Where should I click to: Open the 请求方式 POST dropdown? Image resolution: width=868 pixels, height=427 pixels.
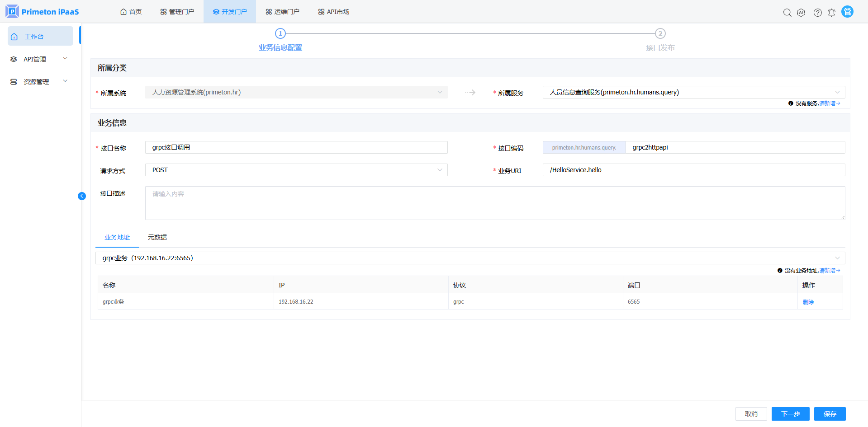296,170
